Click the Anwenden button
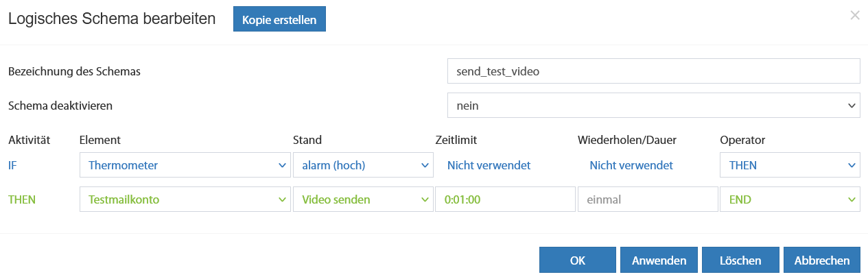868x279 pixels. click(659, 260)
